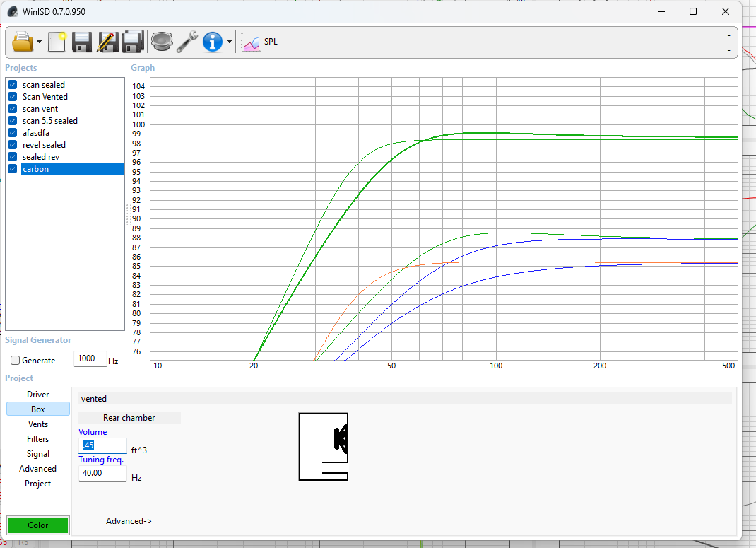
Task: Switch to the Signal tab
Action: tap(38, 454)
